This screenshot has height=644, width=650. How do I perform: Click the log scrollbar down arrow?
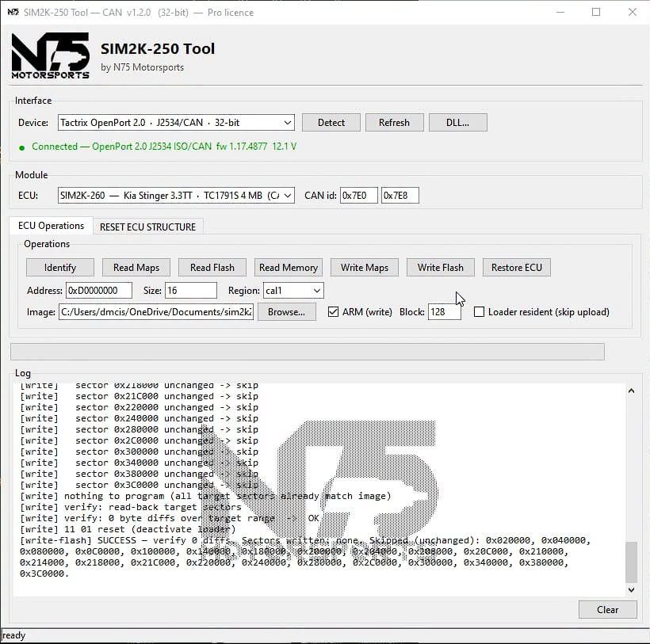(x=631, y=590)
